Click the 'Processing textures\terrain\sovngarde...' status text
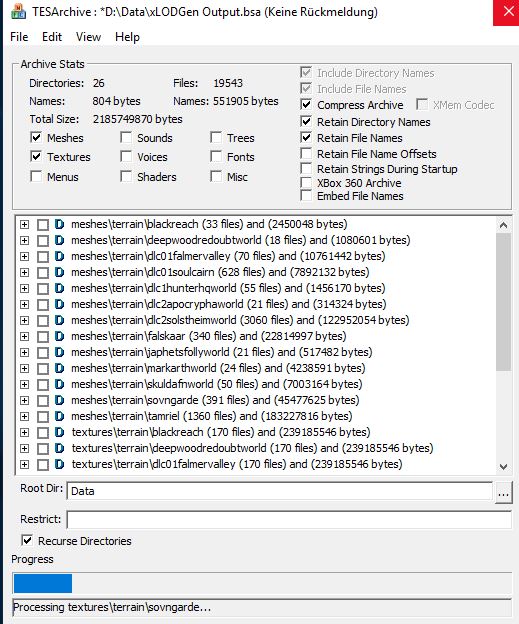 pyautogui.click(x=112, y=607)
